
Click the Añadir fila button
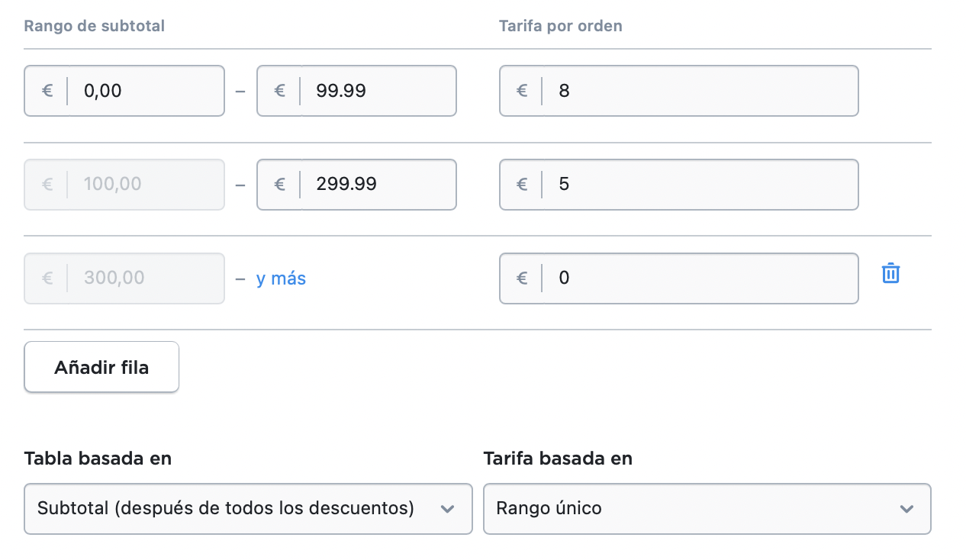click(x=101, y=367)
